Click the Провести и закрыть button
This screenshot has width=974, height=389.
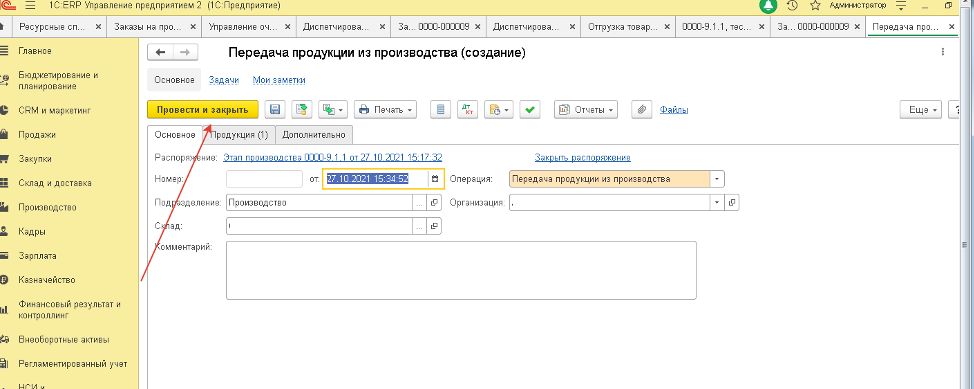point(202,109)
